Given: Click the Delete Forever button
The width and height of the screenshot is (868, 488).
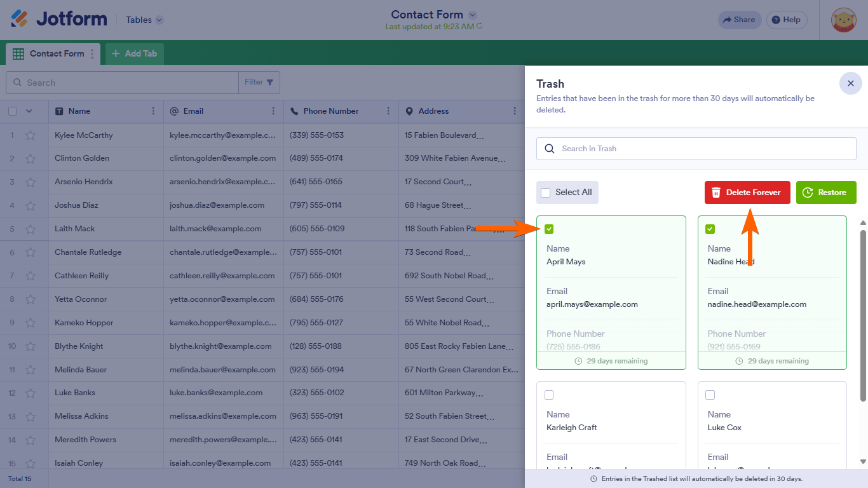Looking at the screenshot, I should pyautogui.click(x=747, y=192).
